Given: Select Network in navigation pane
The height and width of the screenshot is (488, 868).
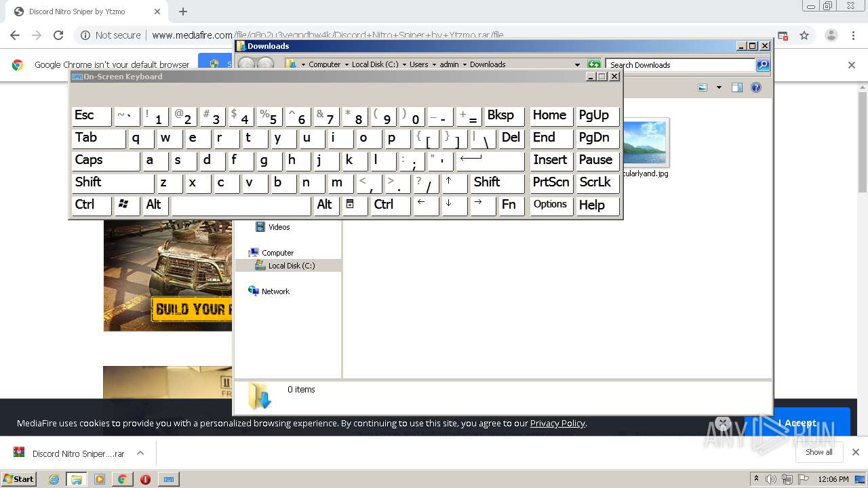Looking at the screenshot, I should tap(269, 291).
